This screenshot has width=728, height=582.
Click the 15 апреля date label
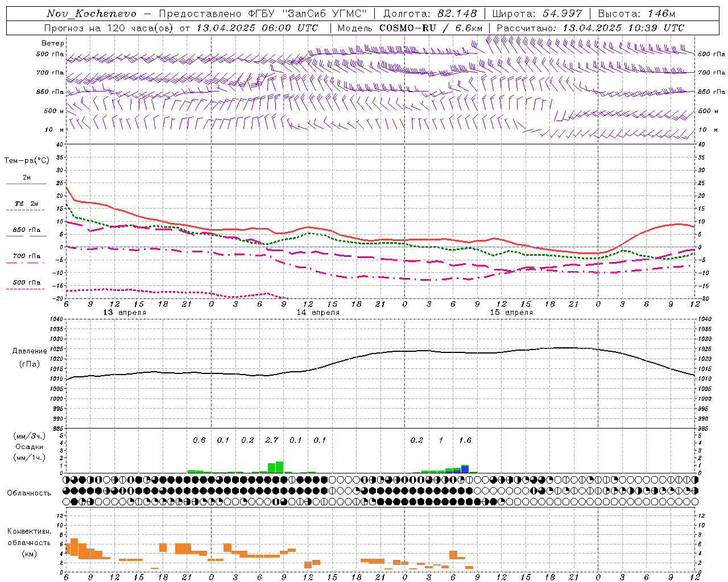(511, 313)
